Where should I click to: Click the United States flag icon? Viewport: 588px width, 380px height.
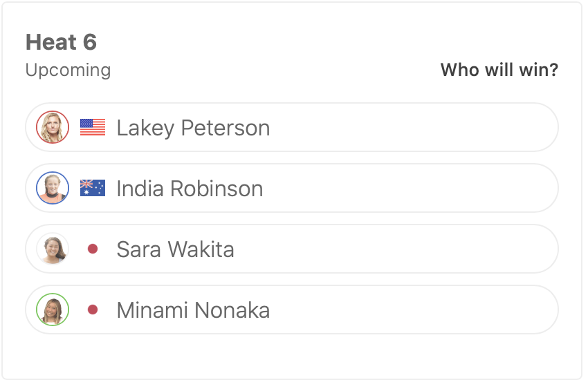click(x=93, y=127)
